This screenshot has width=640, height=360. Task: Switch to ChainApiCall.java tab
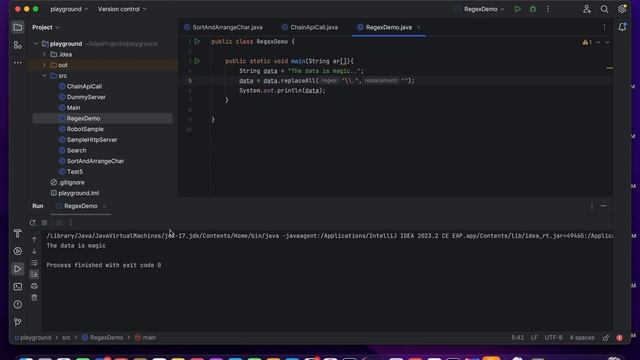pyautogui.click(x=310, y=27)
